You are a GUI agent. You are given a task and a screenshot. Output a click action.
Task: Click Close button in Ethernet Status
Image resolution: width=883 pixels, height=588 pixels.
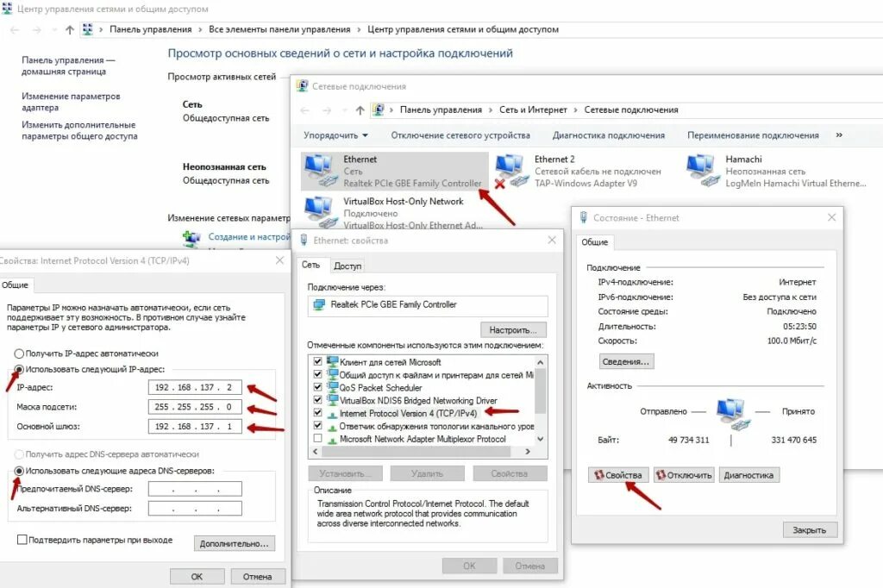coord(810,530)
